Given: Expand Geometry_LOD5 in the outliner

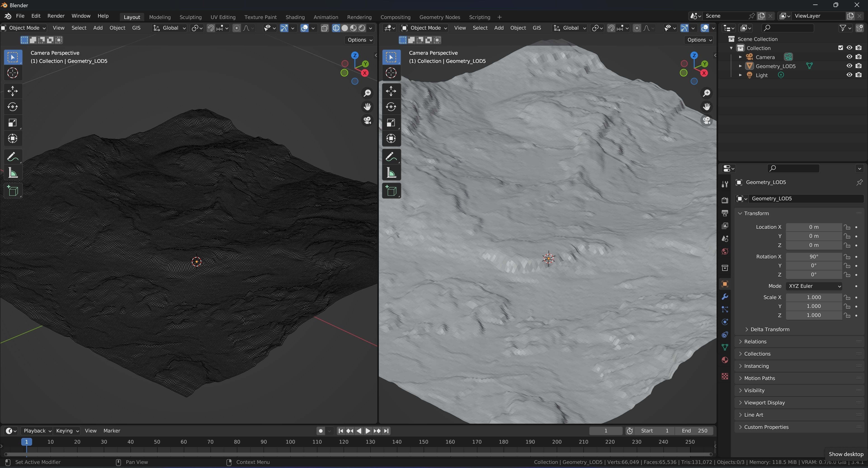Looking at the screenshot, I should point(740,66).
